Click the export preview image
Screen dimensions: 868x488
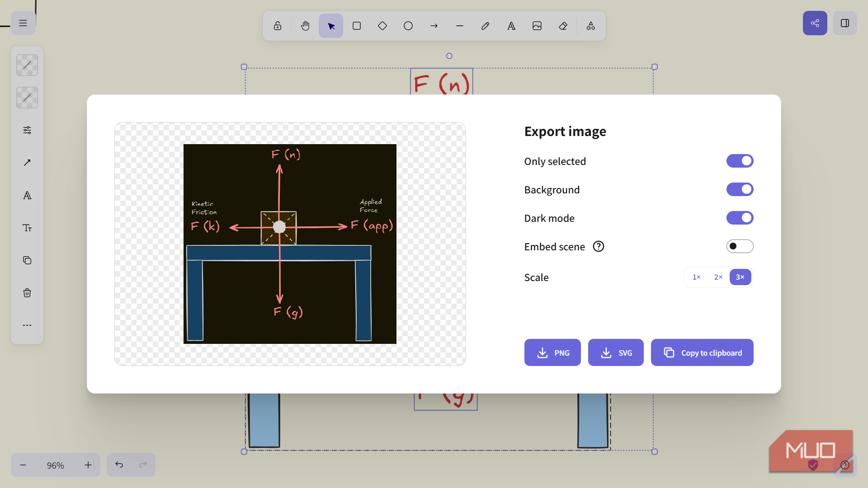(x=290, y=244)
